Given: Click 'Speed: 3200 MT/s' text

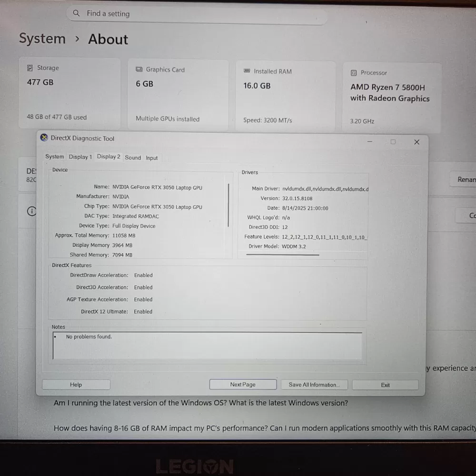Looking at the screenshot, I should tap(268, 120).
